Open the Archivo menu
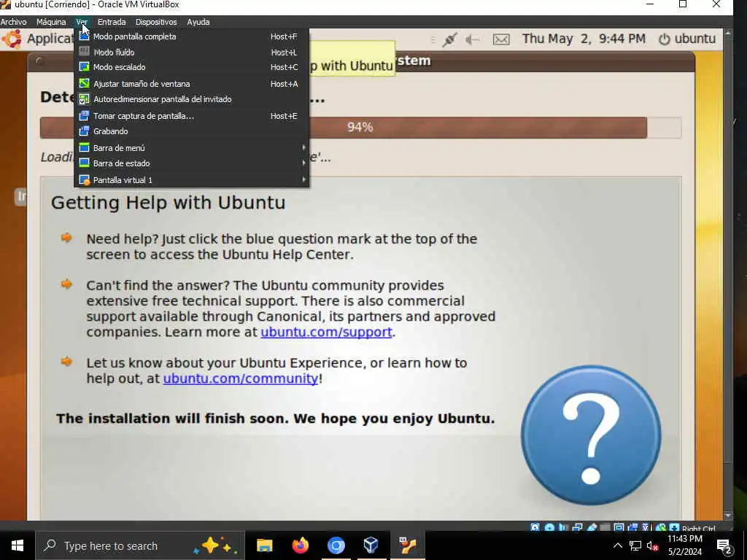This screenshot has width=747, height=560. click(x=13, y=22)
